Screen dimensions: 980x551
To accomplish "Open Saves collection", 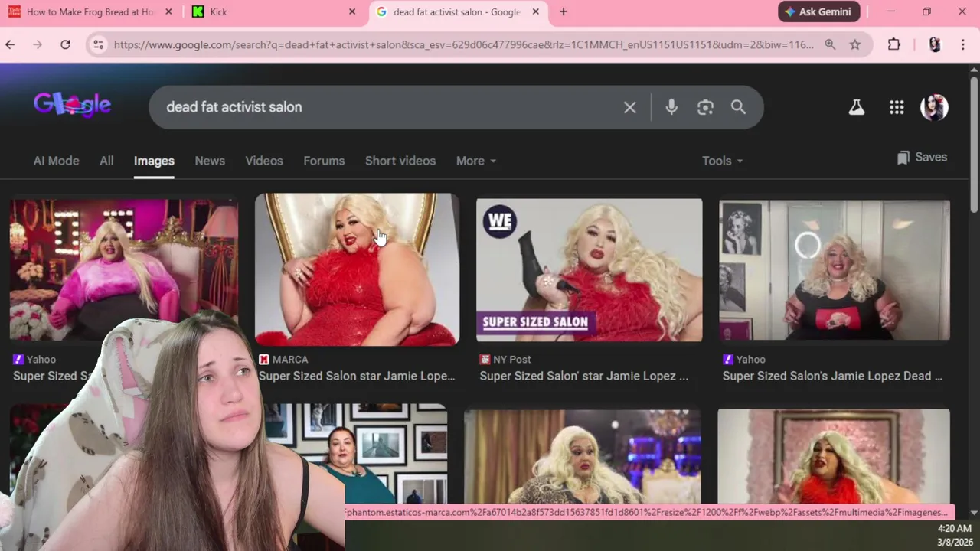I will click(x=922, y=157).
